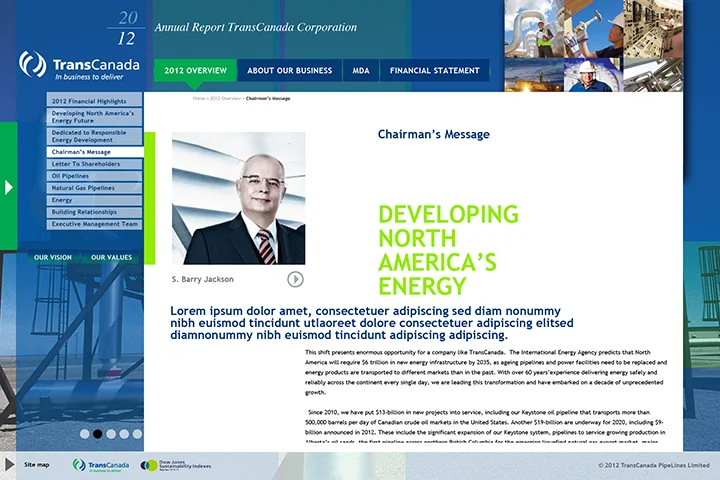
Task: Open header photo of facility at night
Action: point(534,75)
